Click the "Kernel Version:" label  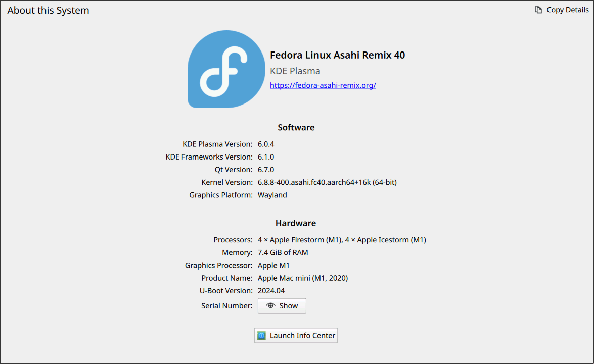[x=227, y=182]
